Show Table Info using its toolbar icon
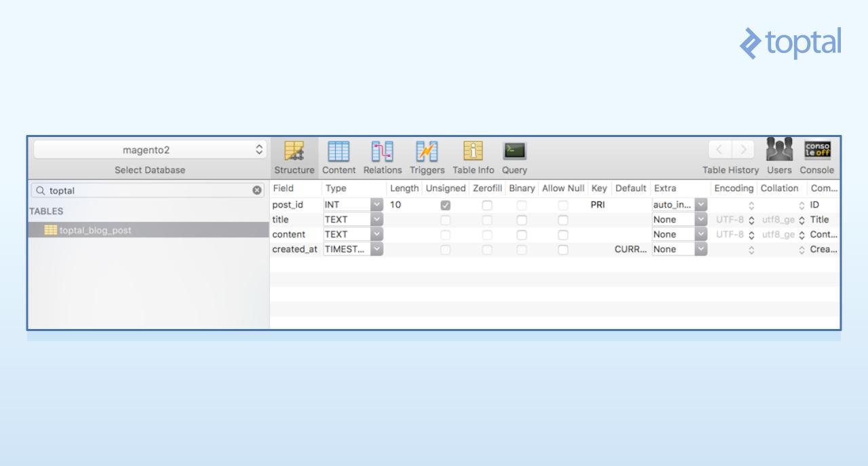The height and width of the screenshot is (466, 868). (x=472, y=153)
